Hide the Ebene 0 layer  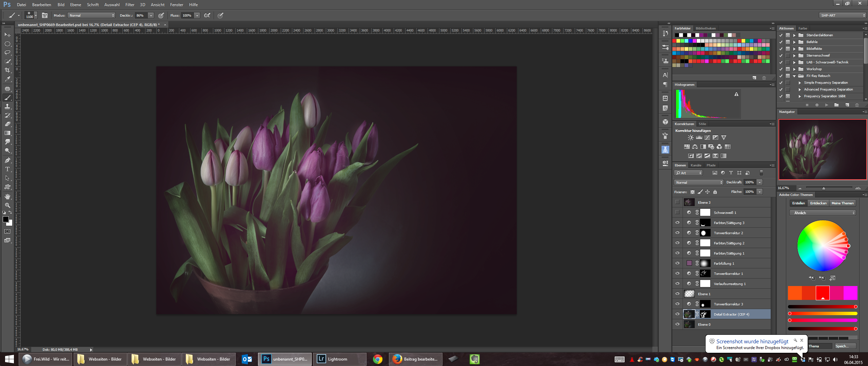pyautogui.click(x=677, y=324)
